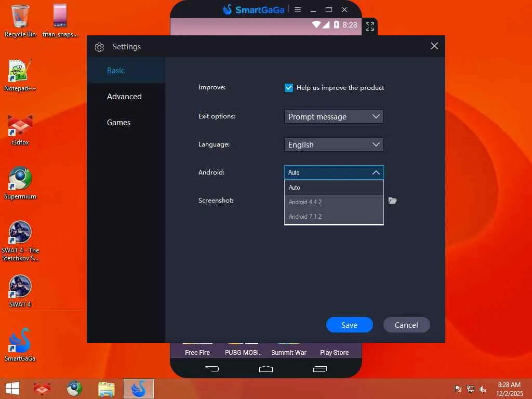The image size is (532, 399).
Task: Click the Cancel button
Action: click(x=406, y=325)
